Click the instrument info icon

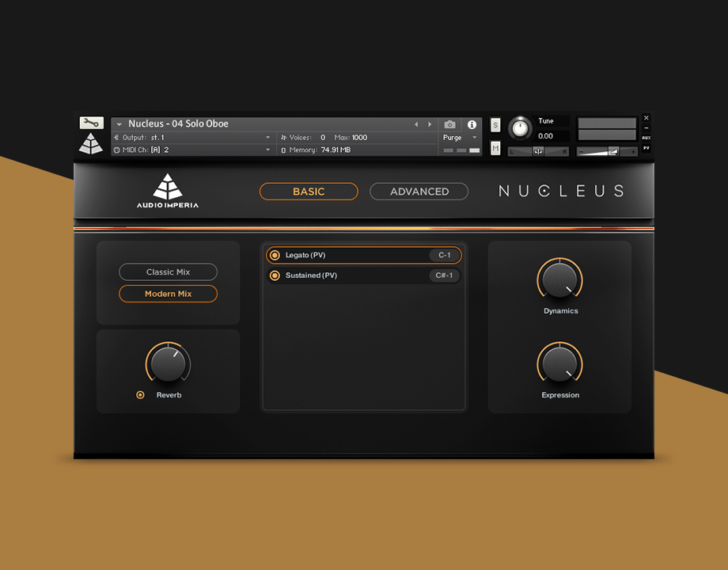click(472, 124)
